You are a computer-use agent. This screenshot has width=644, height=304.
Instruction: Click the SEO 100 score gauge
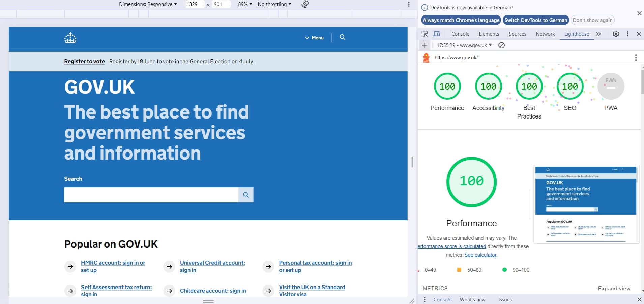point(570,86)
